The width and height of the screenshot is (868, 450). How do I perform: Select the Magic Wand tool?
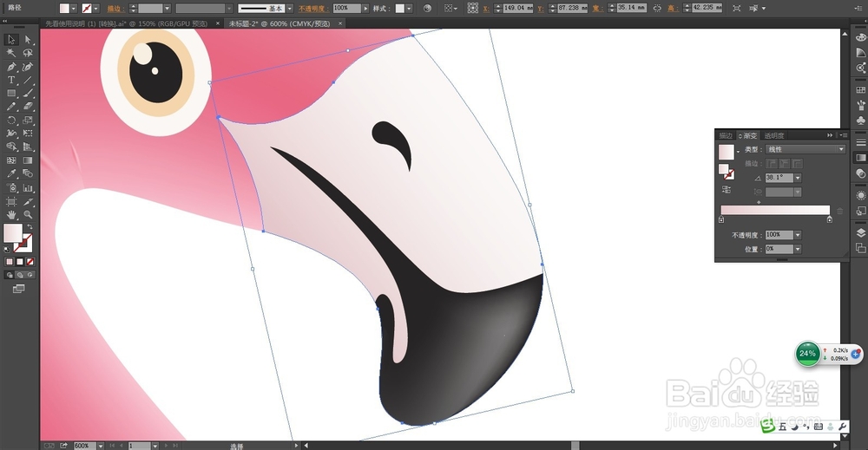point(11,53)
